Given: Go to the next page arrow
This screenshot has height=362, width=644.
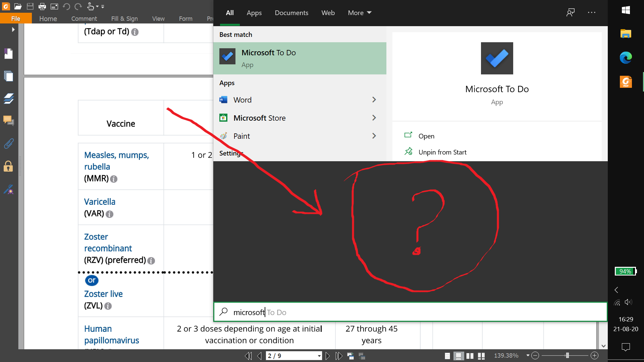Looking at the screenshot, I should pos(328,356).
